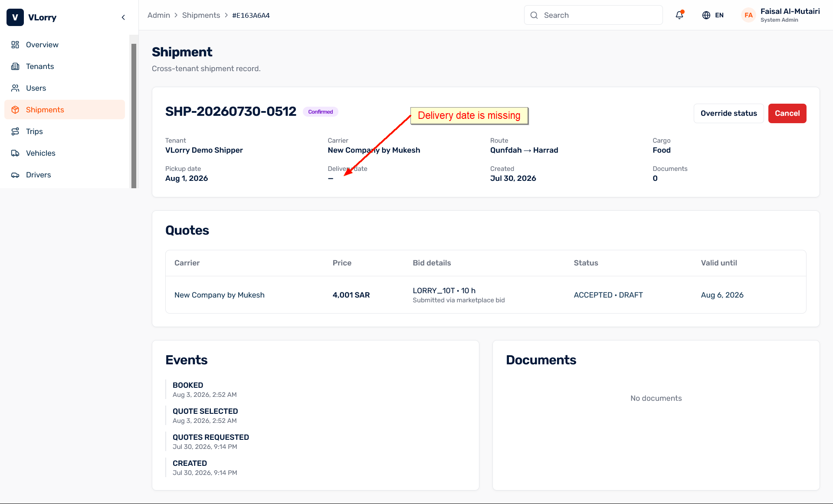This screenshot has width=833, height=504.
Task: Click the Users people icon
Action: [15, 88]
